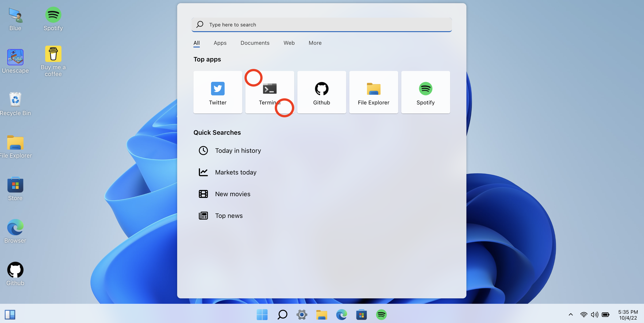Launch Spotify from Top apps

point(425,92)
